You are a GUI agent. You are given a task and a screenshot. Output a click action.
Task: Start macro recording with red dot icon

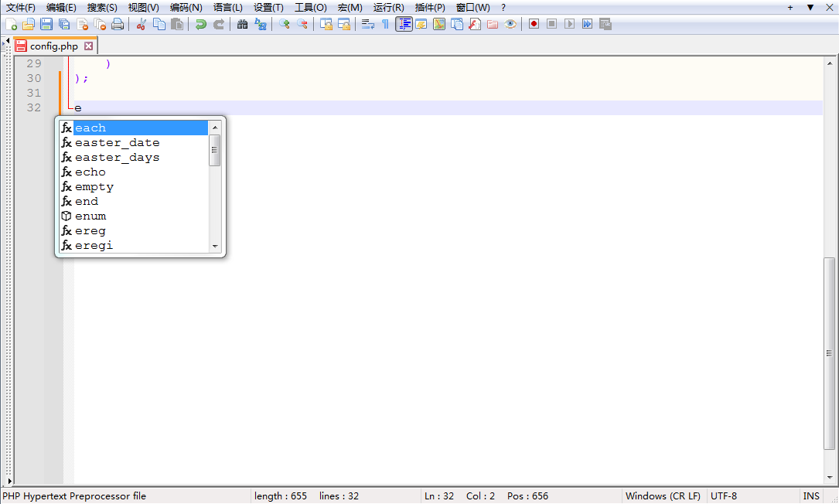click(534, 24)
